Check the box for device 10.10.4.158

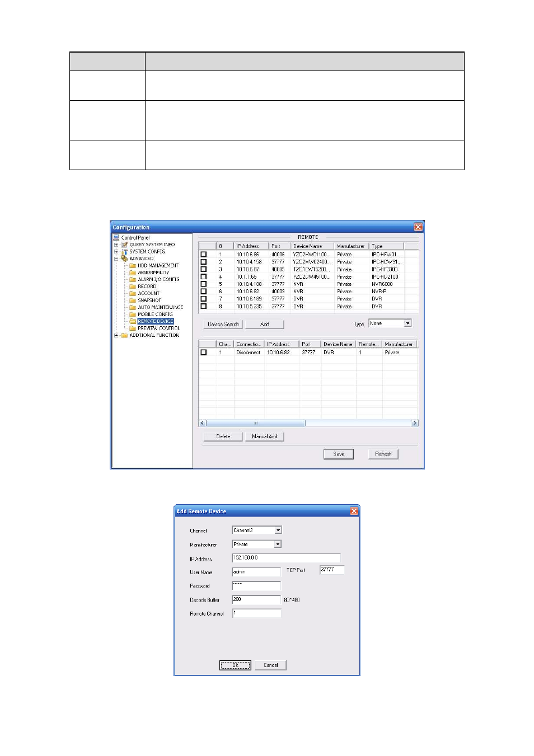tap(204, 261)
